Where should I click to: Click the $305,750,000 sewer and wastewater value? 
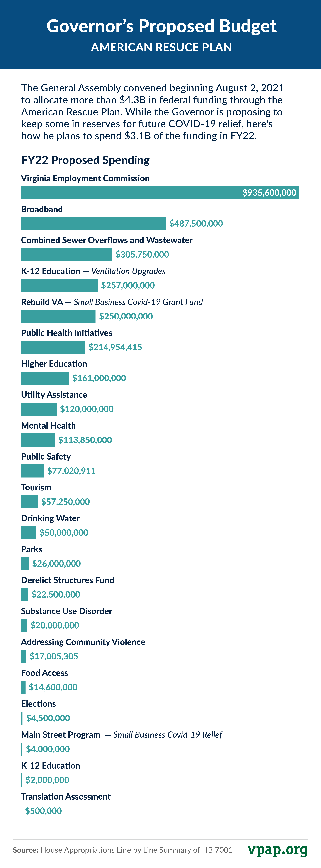[142, 254]
